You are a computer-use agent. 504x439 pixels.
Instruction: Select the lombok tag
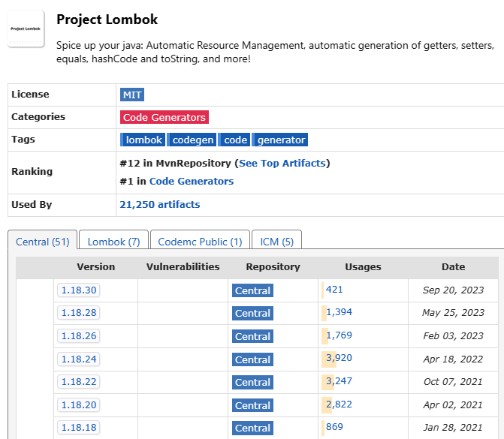point(143,140)
